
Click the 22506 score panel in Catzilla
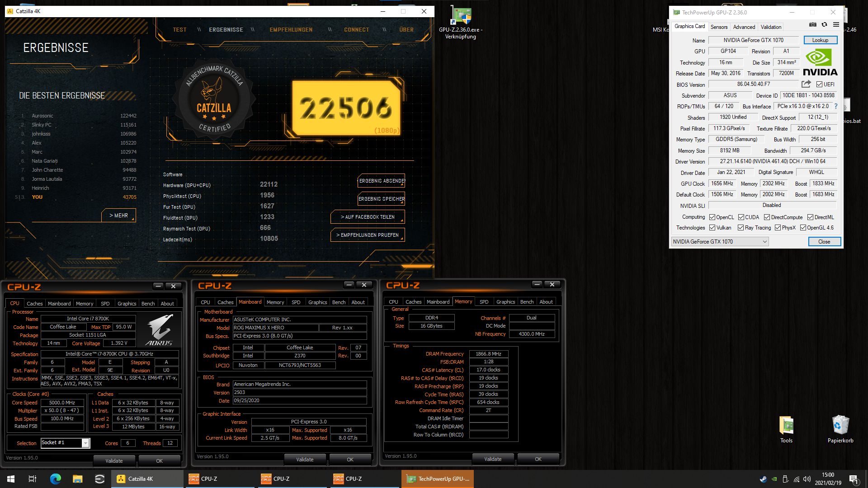346,108
